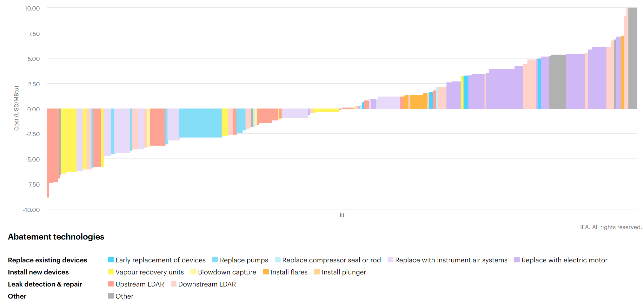
Task: Click the Abatement technologies heading
Action: [56, 237]
